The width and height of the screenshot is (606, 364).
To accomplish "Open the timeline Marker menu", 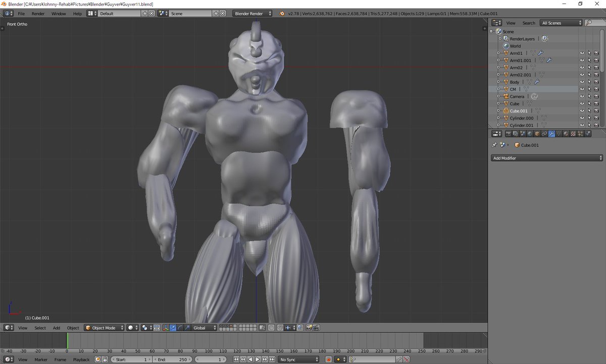I will (x=41, y=359).
